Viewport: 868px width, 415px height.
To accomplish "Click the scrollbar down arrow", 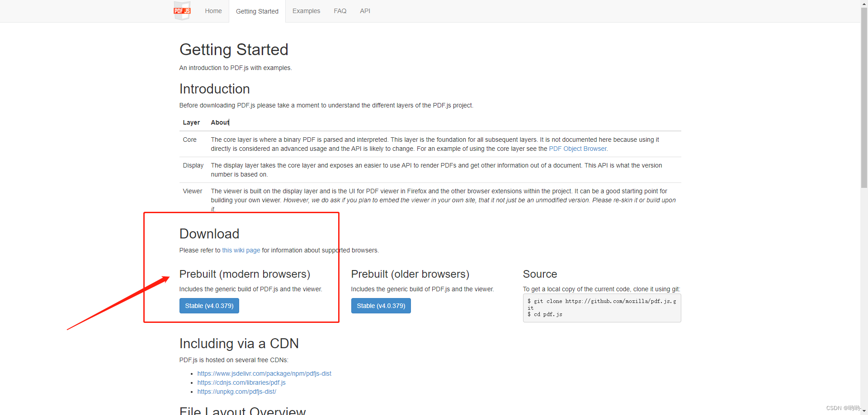I will point(864,411).
